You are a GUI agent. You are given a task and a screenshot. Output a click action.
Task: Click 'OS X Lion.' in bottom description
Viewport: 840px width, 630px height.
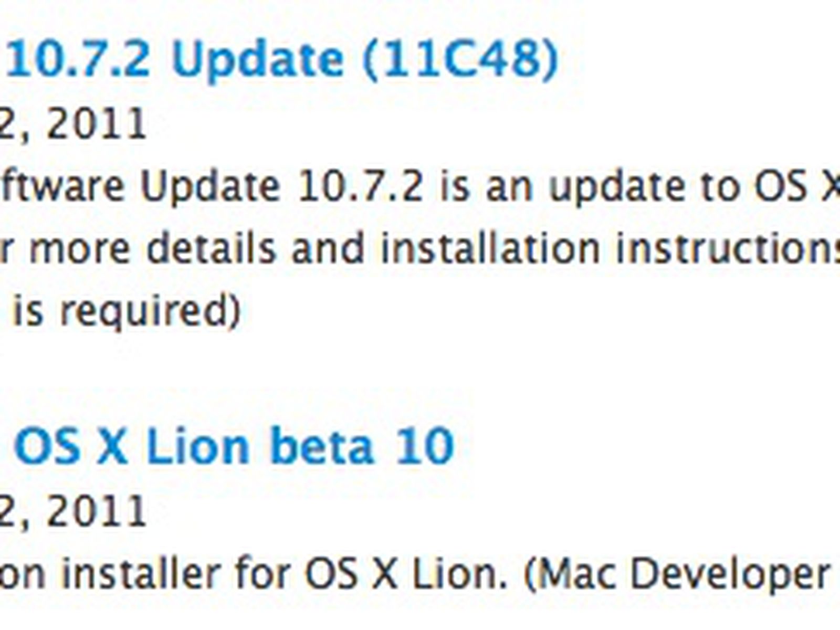pos(406,574)
